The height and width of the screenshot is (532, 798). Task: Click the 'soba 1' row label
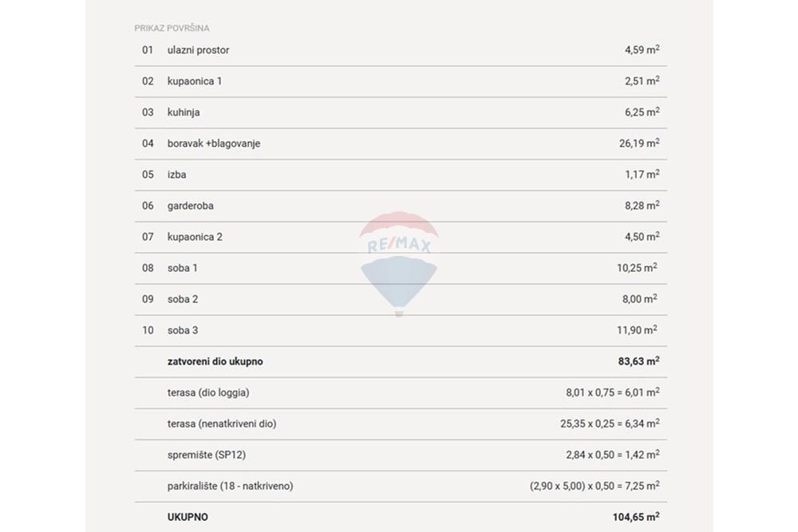182,268
